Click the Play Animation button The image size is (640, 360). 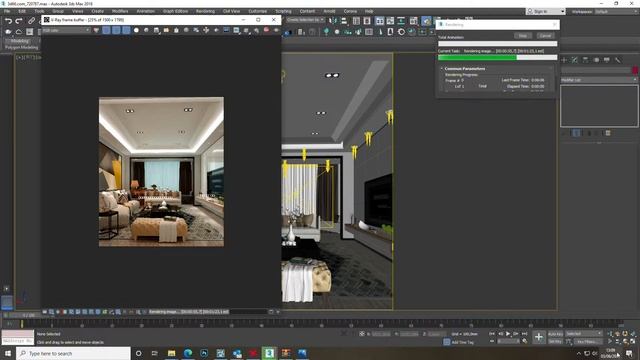pos(508,334)
